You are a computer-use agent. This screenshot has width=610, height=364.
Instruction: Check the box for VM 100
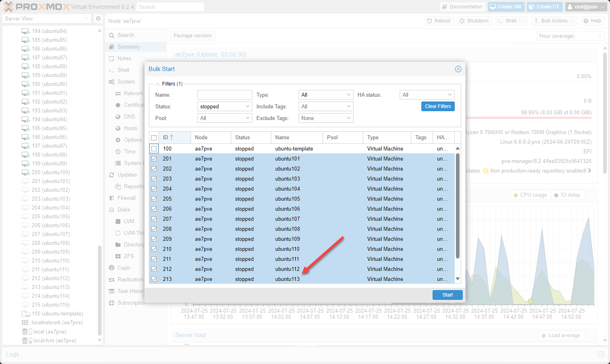click(154, 148)
